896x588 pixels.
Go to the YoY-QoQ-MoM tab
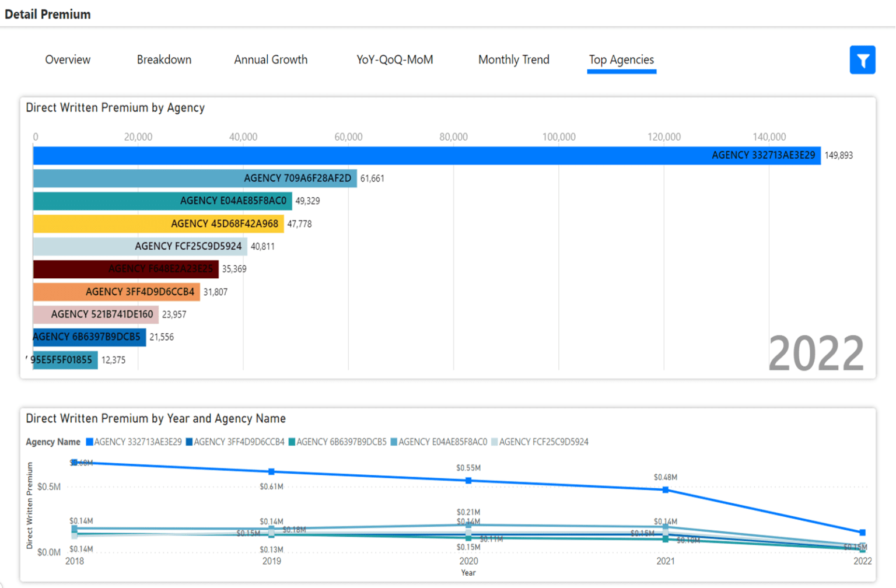click(x=394, y=60)
